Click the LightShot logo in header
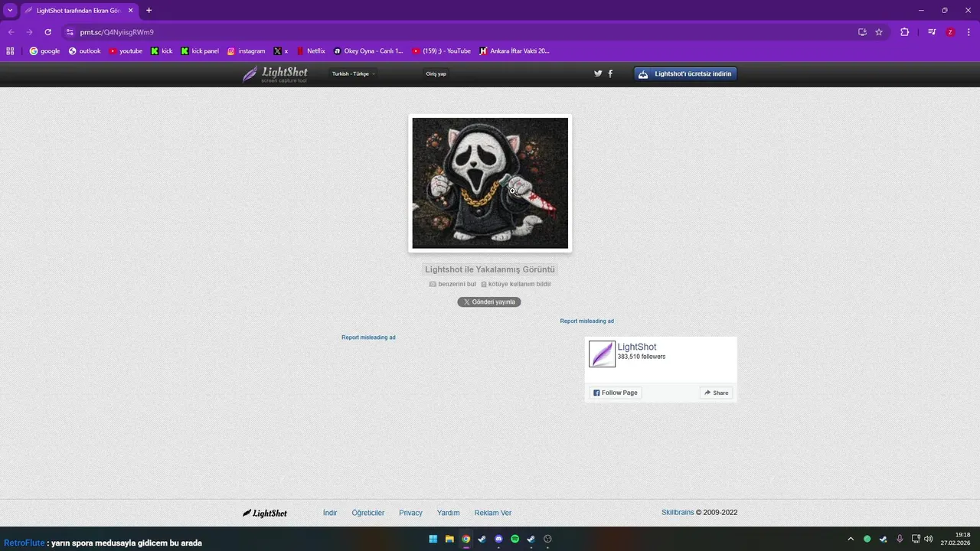This screenshot has width=980, height=551. [x=275, y=74]
